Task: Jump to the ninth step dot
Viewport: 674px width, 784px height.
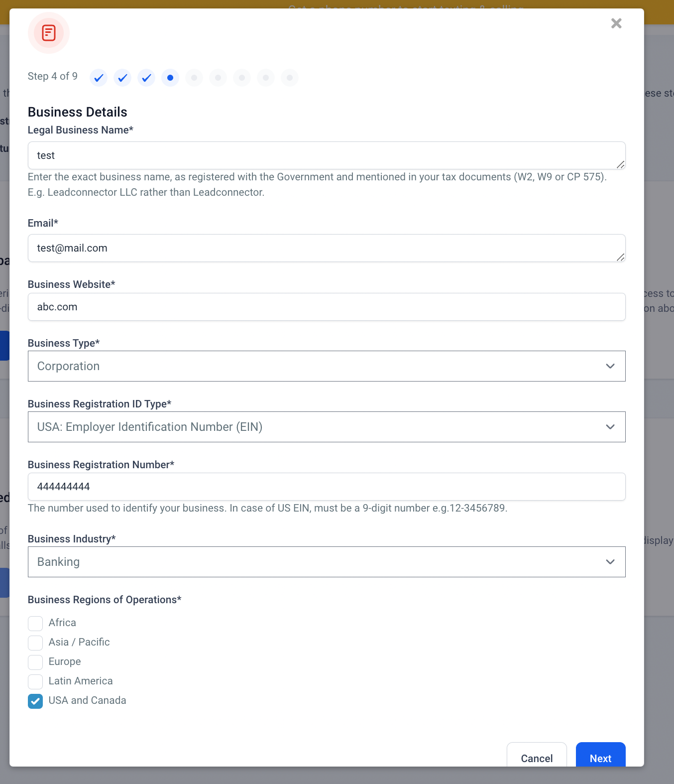Action: click(290, 78)
